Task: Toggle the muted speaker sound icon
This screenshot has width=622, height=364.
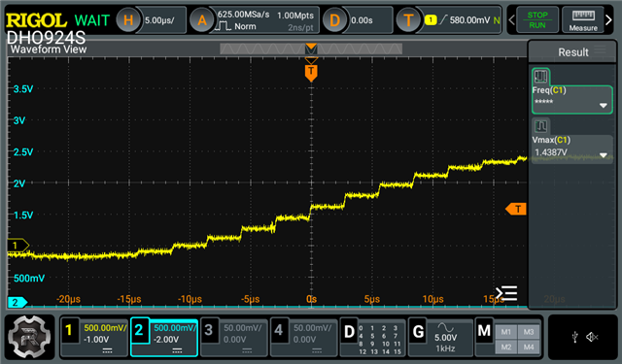Action: 592,337
